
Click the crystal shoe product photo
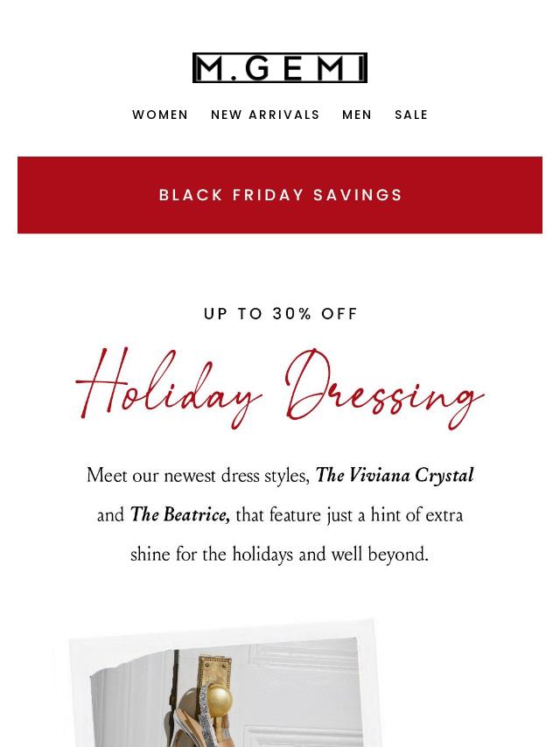pyautogui.click(x=224, y=692)
